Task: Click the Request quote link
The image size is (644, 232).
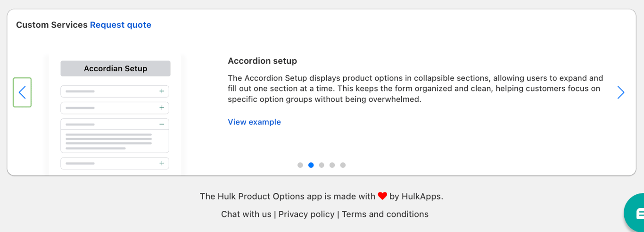Action: (x=121, y=25)
